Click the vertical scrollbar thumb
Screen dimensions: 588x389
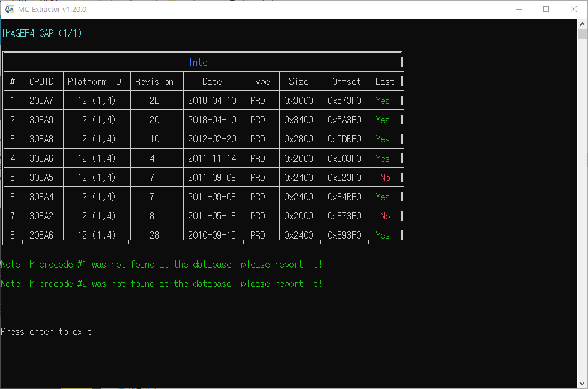(x=583, y=34)
